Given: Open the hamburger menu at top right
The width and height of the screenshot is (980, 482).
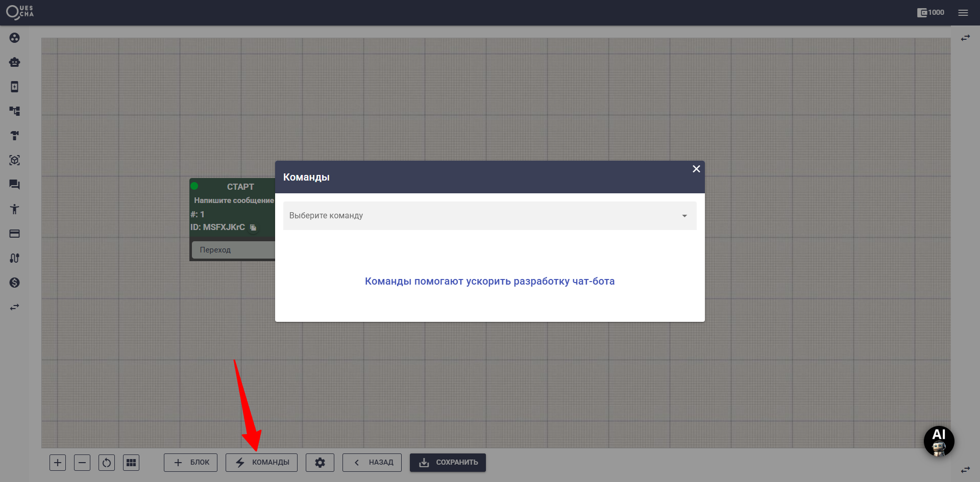Looking at the screenshot, I should (x=963, y=13).
